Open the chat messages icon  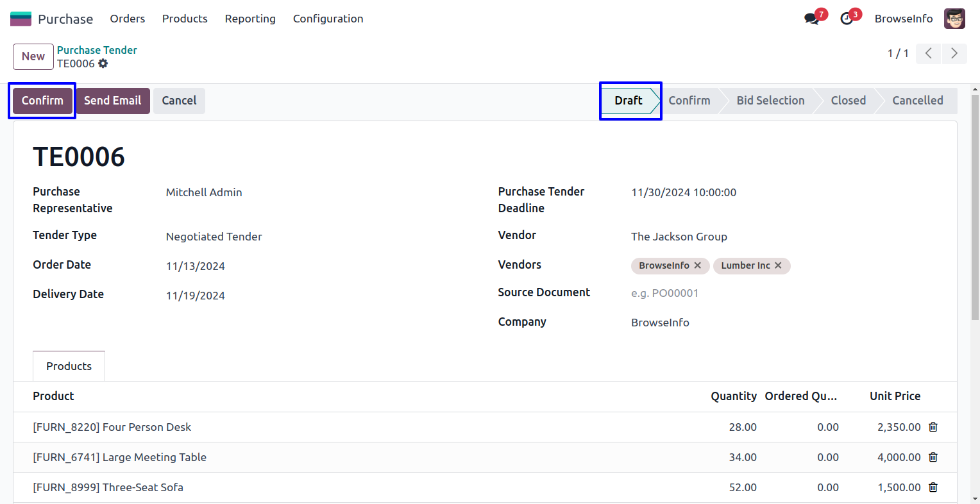click(x=812, y=19)
